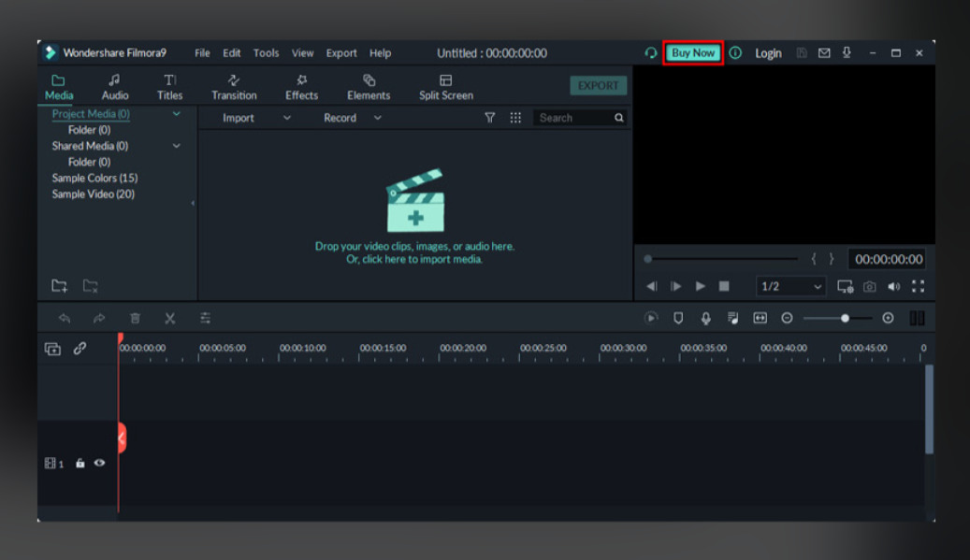Click the snapshot camera icon in preview

[870, 287]
